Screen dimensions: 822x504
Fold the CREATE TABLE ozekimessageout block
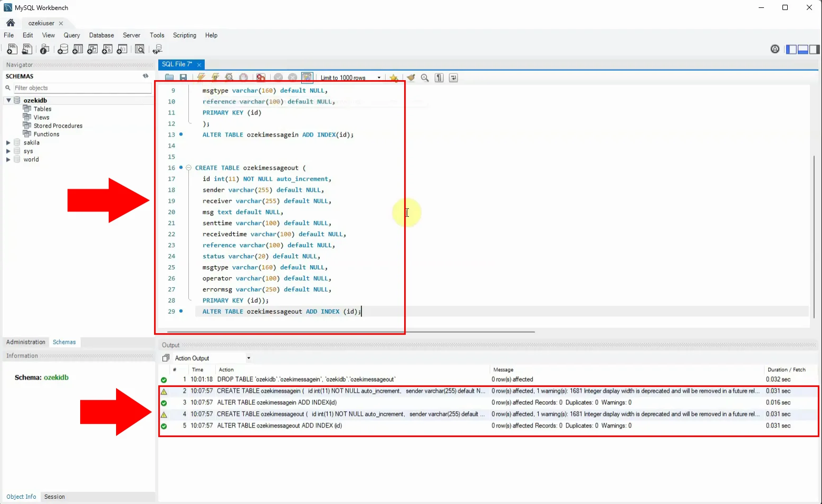188,168
